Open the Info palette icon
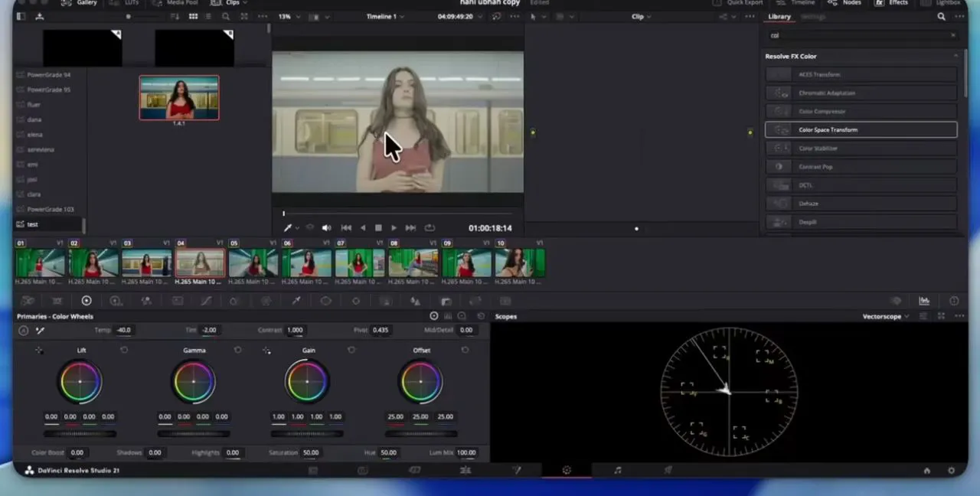 point(954,301)
